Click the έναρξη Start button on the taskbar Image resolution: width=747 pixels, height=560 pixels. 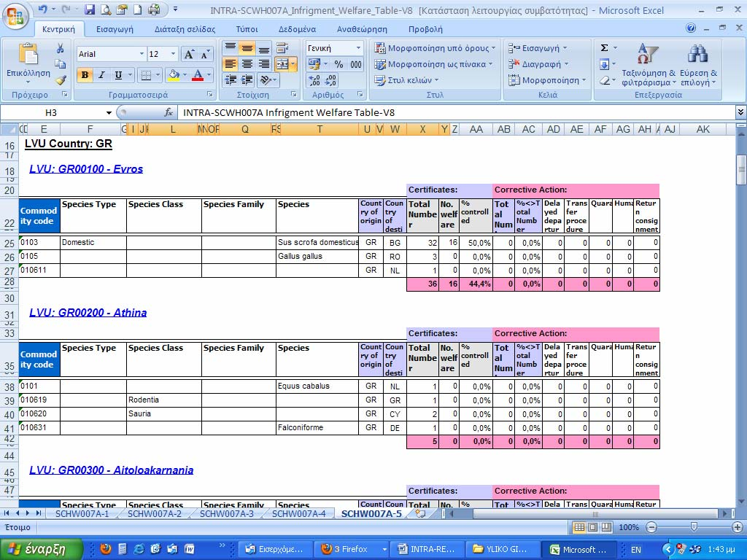(x=42, y=549)
